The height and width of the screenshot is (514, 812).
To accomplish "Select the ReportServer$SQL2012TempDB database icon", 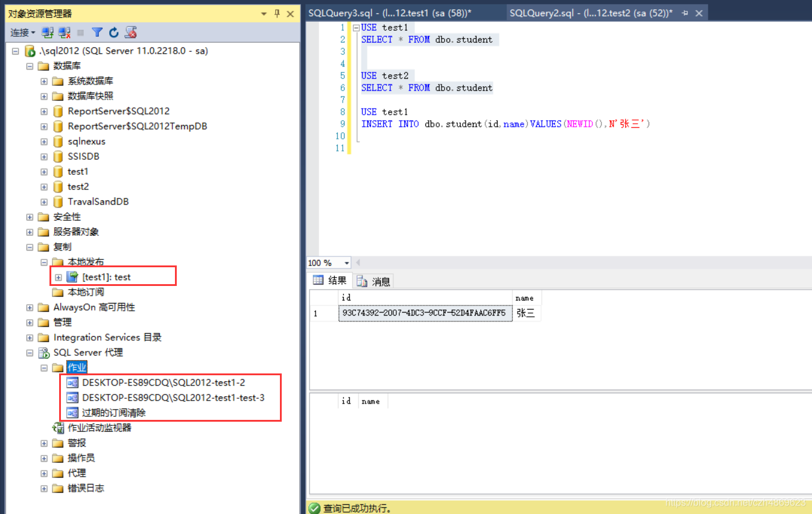I will (58, 127).
